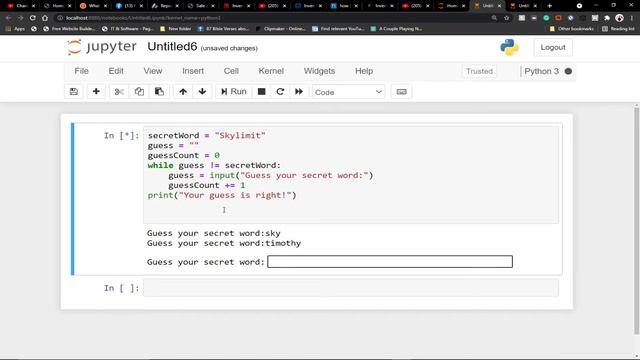Paste cells below icon

click(159, 92)
